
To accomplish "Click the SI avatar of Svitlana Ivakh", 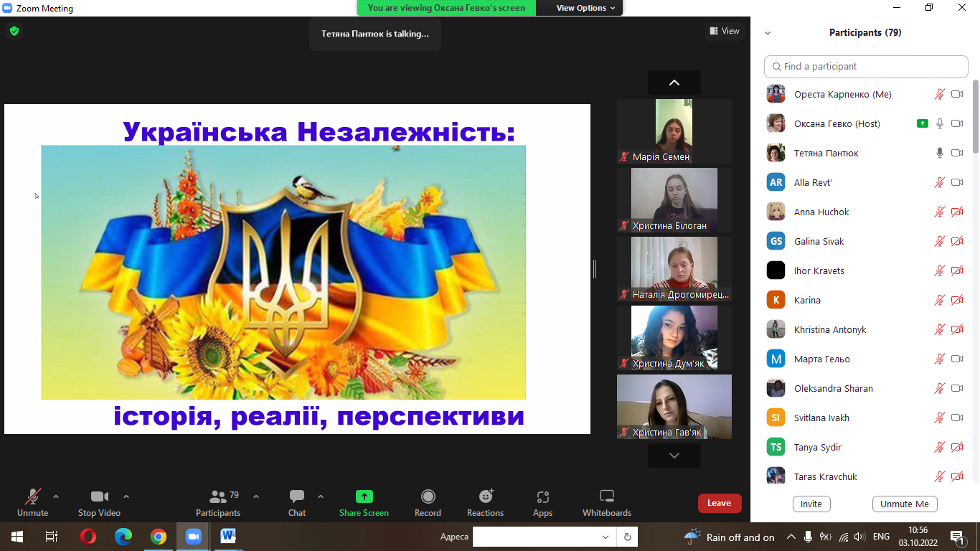I will [x=776, y=418].
